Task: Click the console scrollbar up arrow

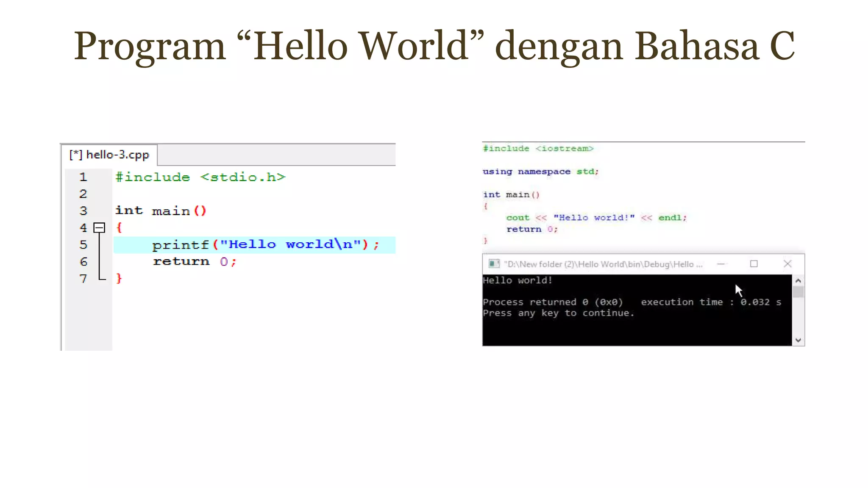Action: tap(798, 280)
